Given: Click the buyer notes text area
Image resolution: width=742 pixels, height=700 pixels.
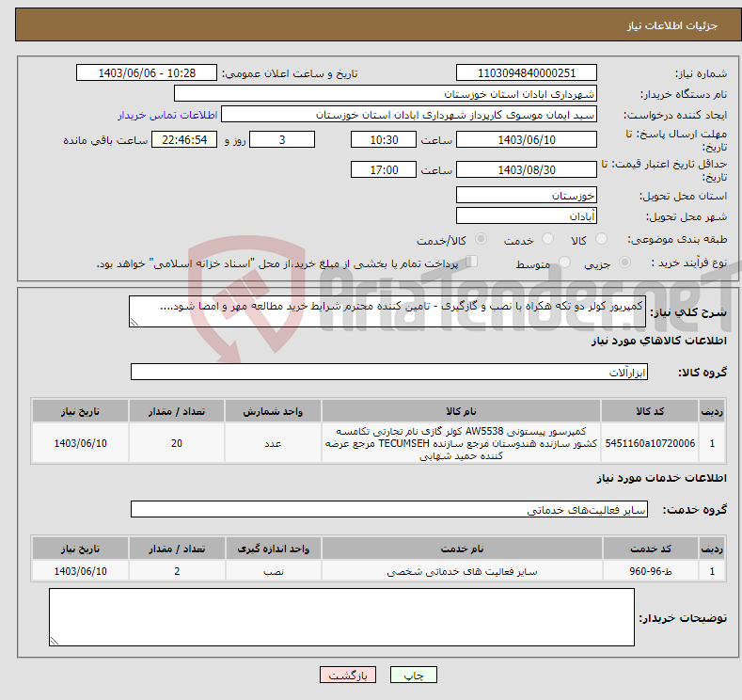Looking at the screenshot, I should 341,617.
